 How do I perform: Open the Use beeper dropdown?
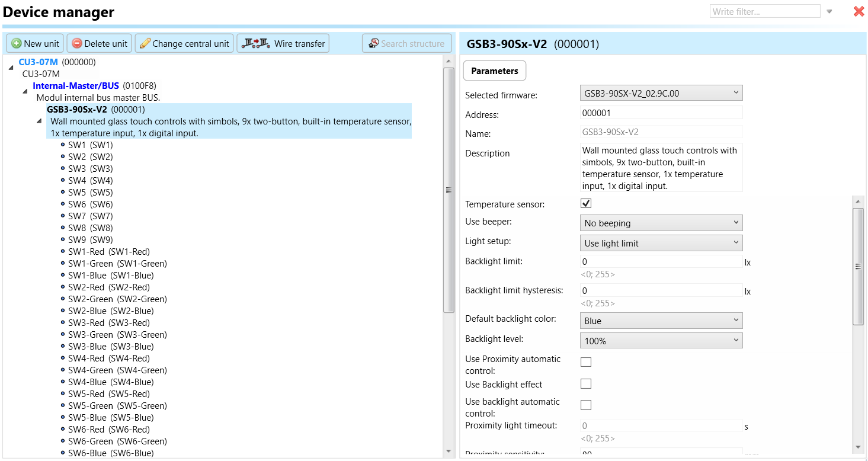point(661,223)
